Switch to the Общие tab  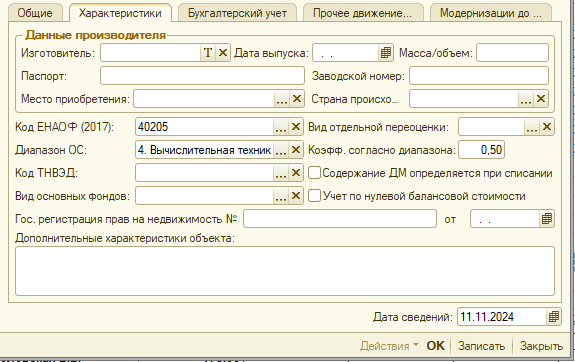point(35,13)
